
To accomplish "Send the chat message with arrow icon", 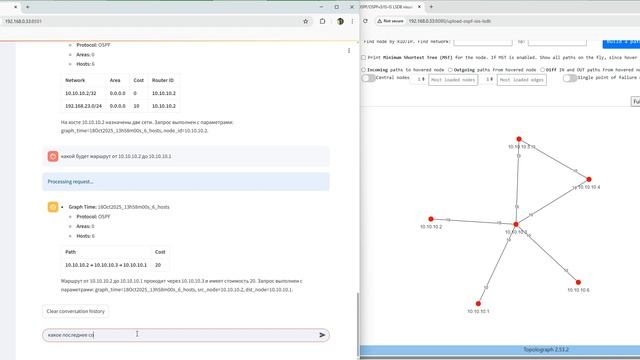I will 322,335.
